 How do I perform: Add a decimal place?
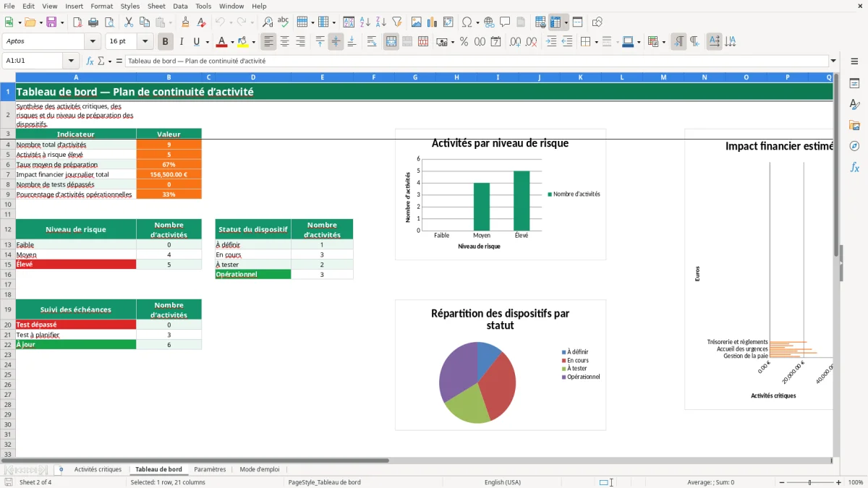(x=516, y=42)
